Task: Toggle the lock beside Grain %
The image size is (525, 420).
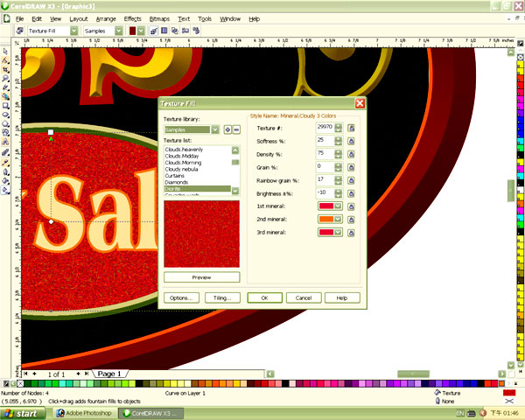Action: 351,167
